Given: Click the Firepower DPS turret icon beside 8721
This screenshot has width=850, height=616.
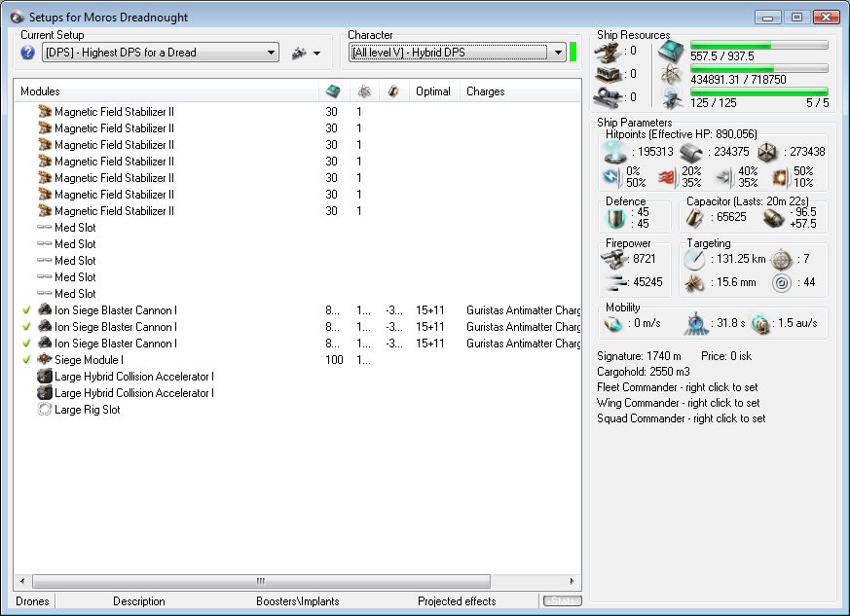Looking at the screenshot, I should point(613,260).
